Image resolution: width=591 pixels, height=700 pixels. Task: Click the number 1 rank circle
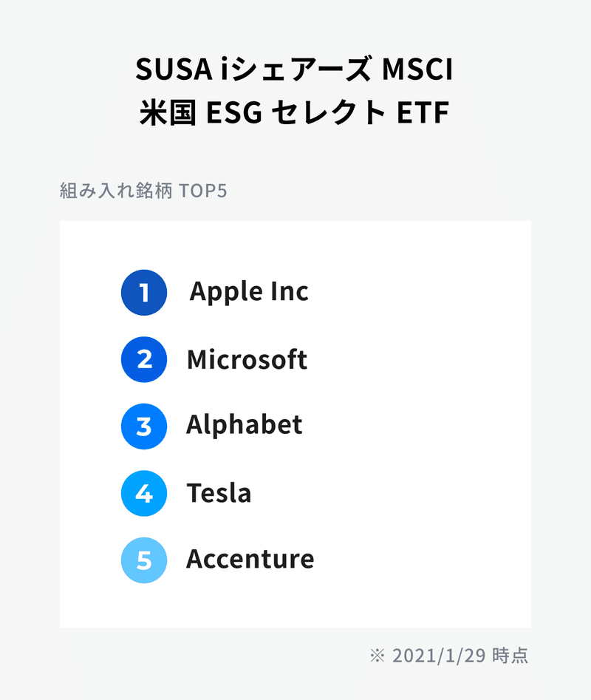tap(144, 293)
